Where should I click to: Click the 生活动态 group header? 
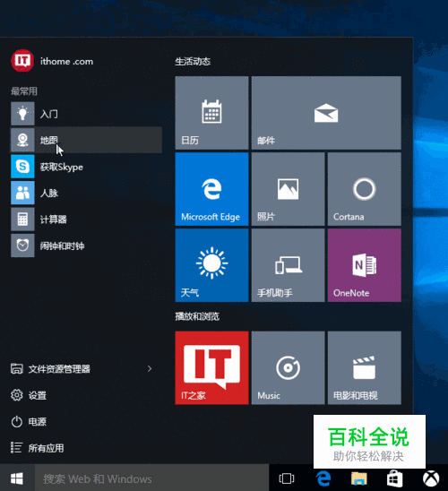pyautogui.click(x=193, y=61)
